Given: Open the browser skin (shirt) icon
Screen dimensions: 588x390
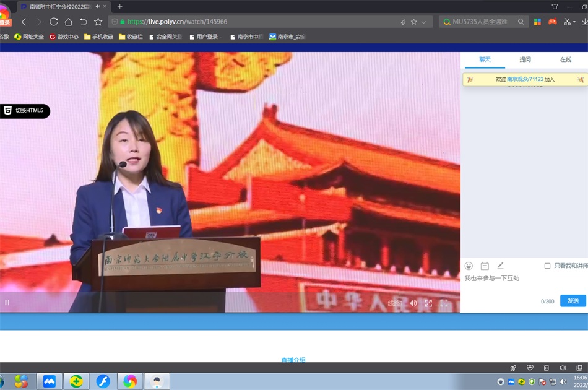Looking at the screenshot, I should pyautogui.click(x=555, y=6).
